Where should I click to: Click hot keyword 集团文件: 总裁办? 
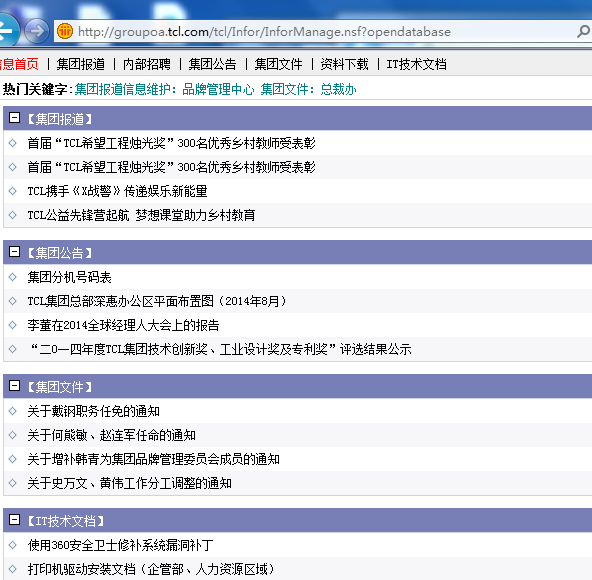point(308,89)
